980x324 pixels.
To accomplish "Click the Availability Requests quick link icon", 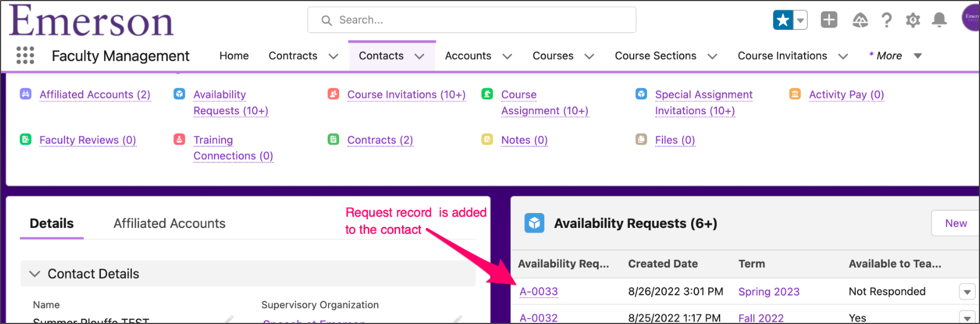I will [180, 94].
